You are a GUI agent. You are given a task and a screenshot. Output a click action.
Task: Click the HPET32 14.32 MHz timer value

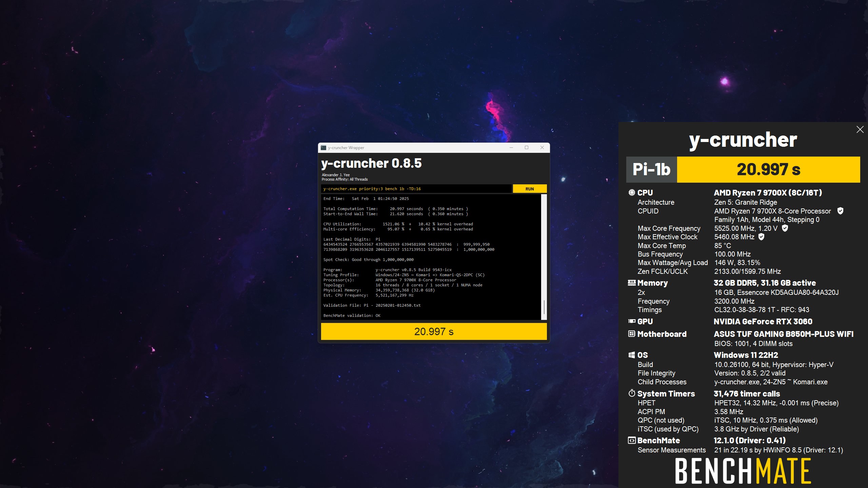click(x=776, y=403)
